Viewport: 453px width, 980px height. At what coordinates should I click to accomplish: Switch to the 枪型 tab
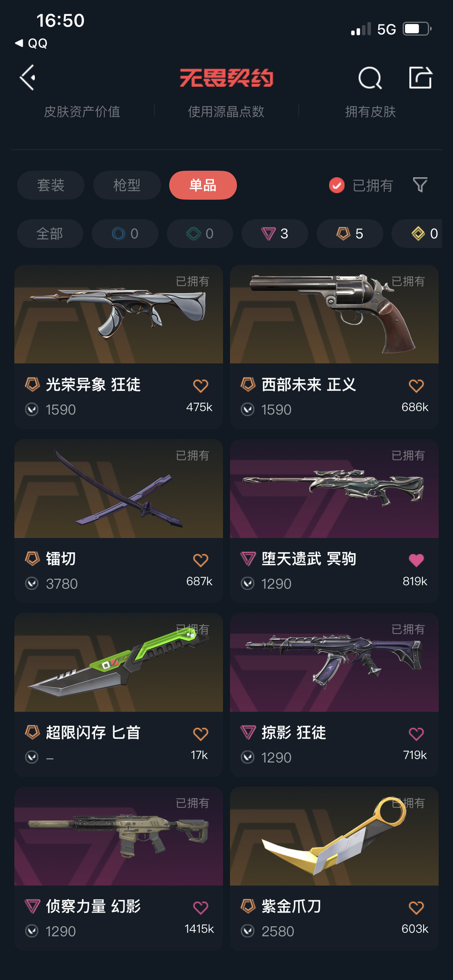(127, 185)
